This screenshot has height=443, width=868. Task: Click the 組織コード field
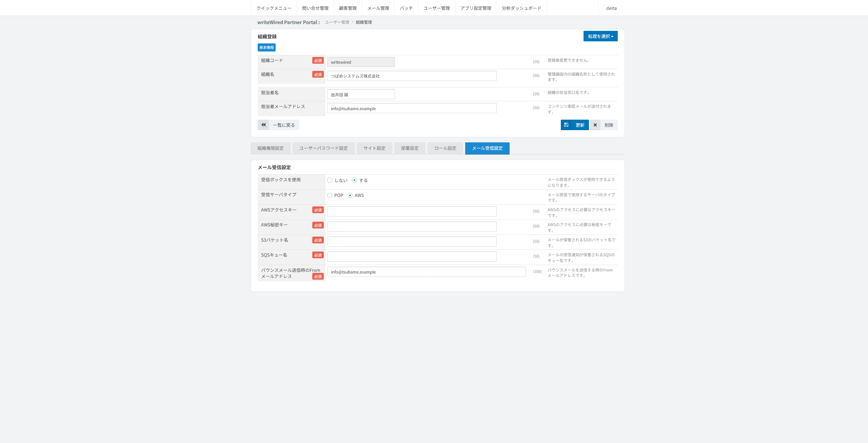pyautogui.click(x=361, y=62)
